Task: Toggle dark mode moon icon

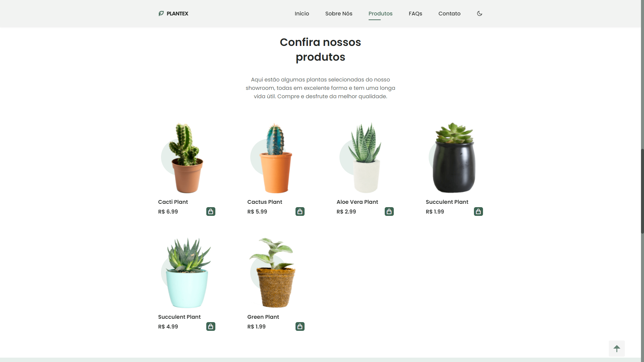Action: point(479,13)
